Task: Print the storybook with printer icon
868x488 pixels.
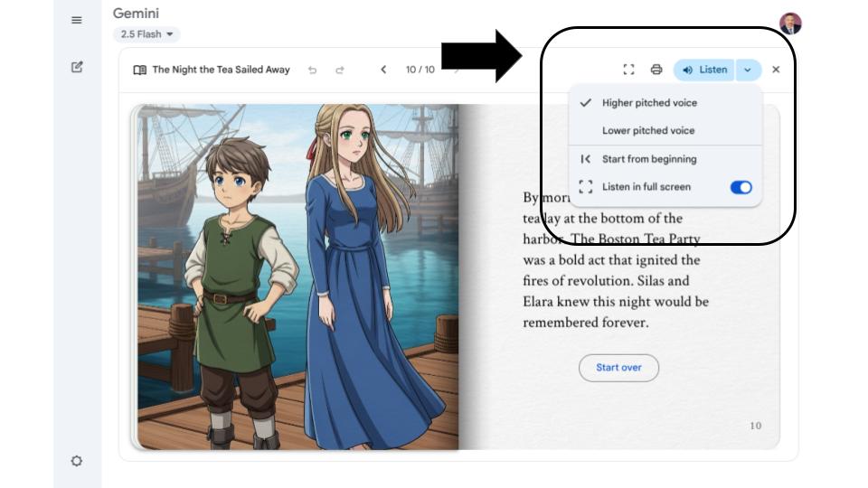Action: tap(656, 70)
